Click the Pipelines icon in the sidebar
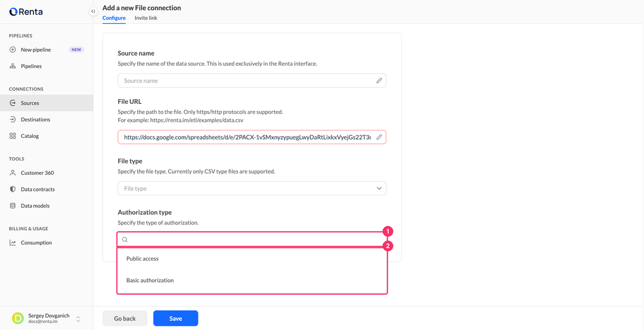Screen dimensions: 644x330 point(13,66)
